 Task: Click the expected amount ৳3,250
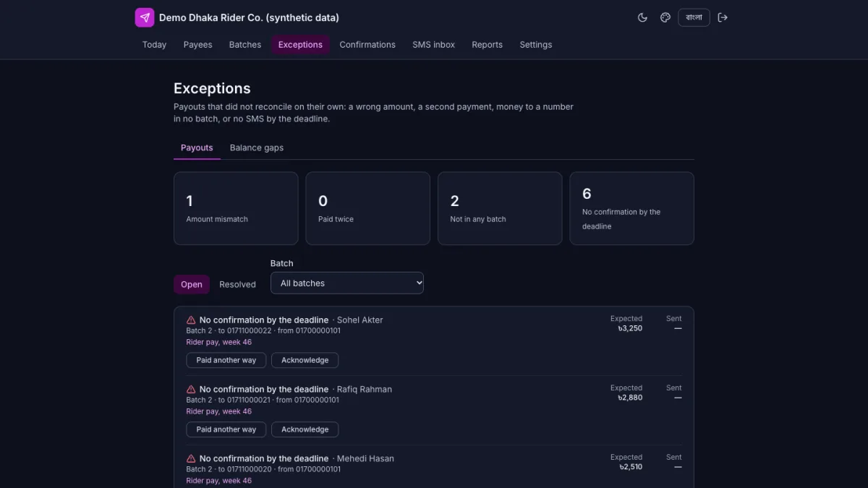630,328
